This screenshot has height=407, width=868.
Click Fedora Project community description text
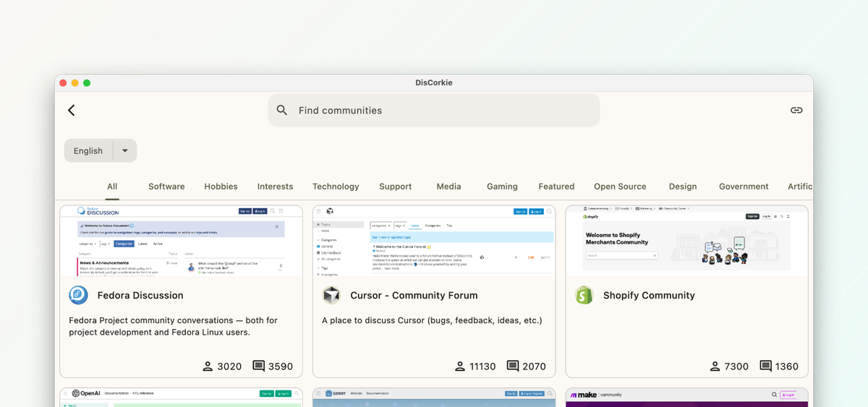[x=173, y=326]
